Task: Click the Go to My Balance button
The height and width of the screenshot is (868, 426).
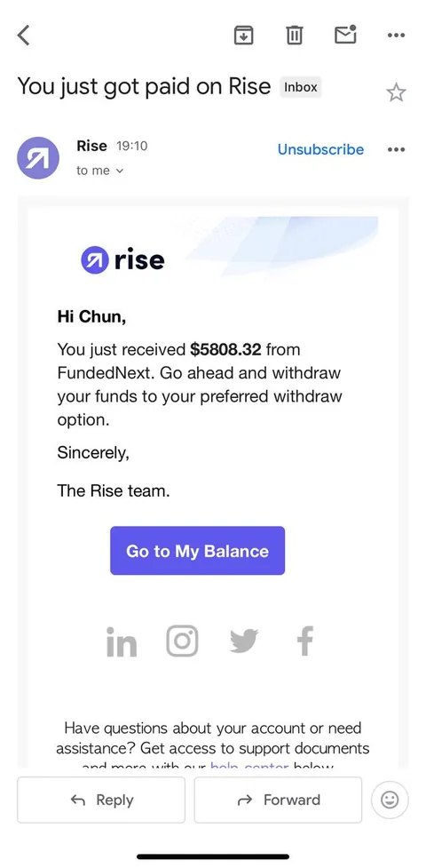Action: click(198, 551)
